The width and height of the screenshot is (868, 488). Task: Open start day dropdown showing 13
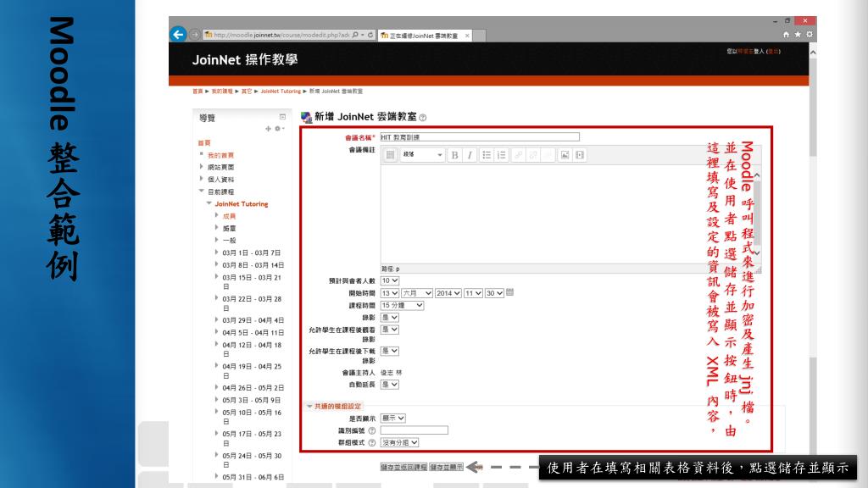tap(390, 293)
